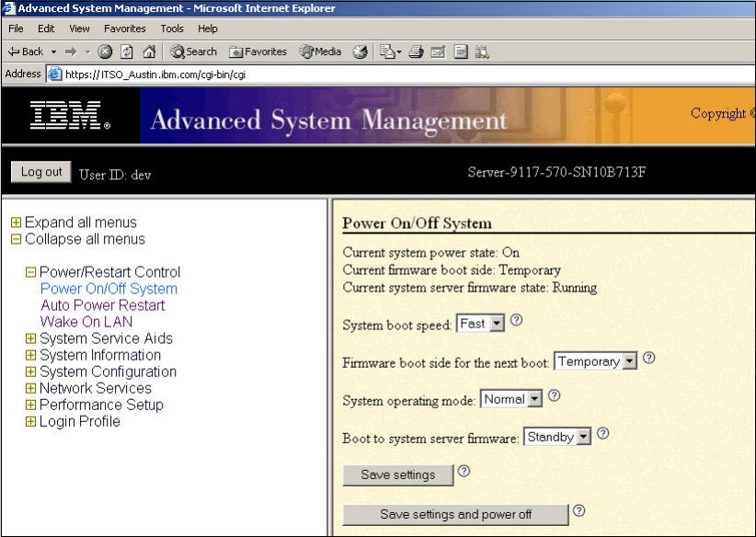Click the IBM logo
The width and height of the screenshot is (756, 537).
click(70, 115)
